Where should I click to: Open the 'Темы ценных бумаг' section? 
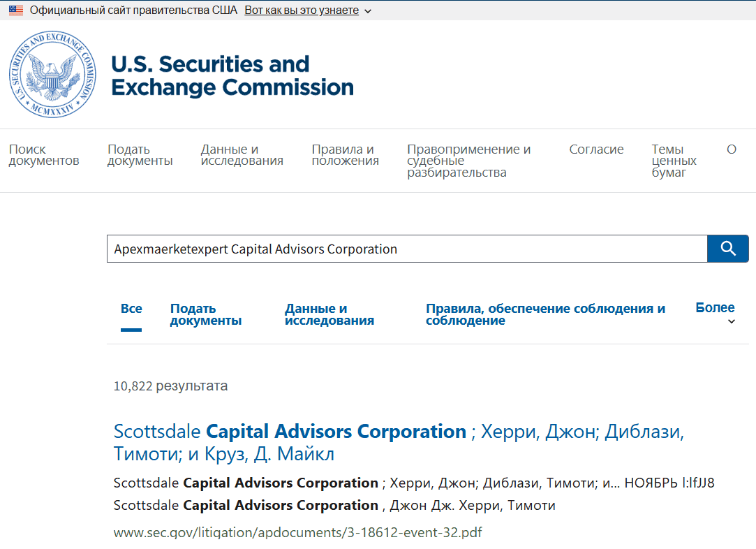[674, 160]
